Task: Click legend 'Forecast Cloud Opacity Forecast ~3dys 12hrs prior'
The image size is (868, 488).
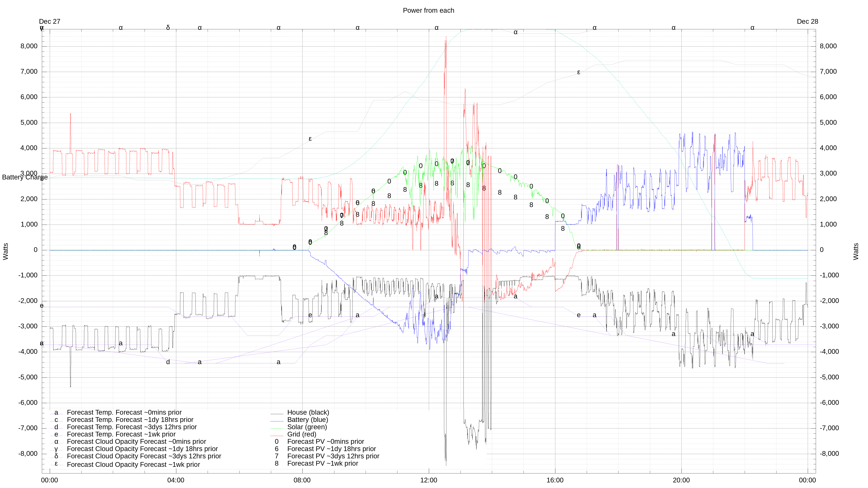Action: pyautogui.click(x=144, y=456)
